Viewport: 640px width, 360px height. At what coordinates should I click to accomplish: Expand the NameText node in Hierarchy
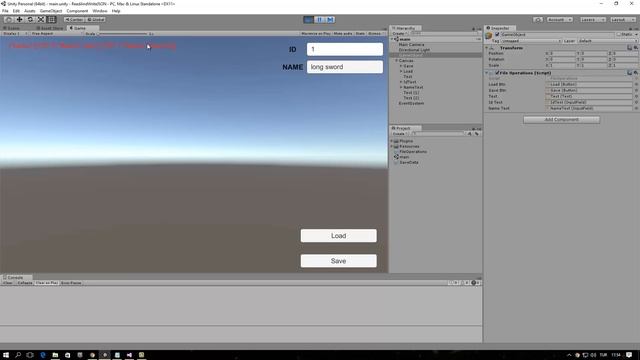click(x=401, y=87)
